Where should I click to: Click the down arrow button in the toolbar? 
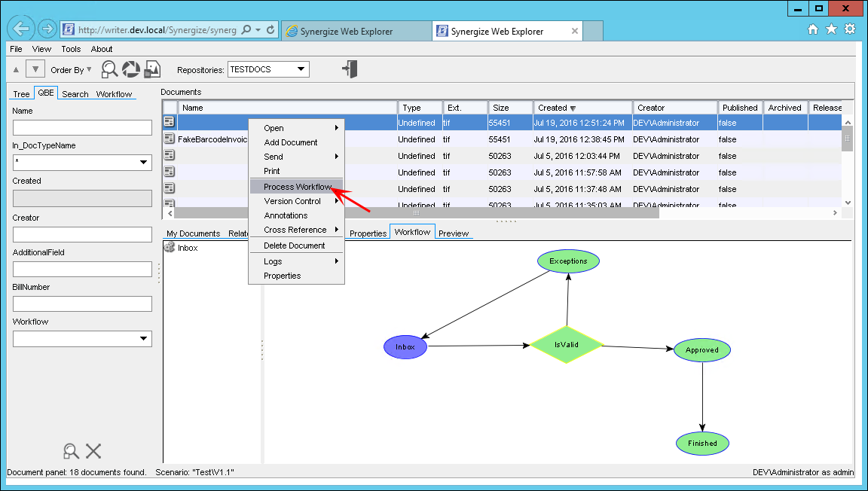tap(35, 69)
